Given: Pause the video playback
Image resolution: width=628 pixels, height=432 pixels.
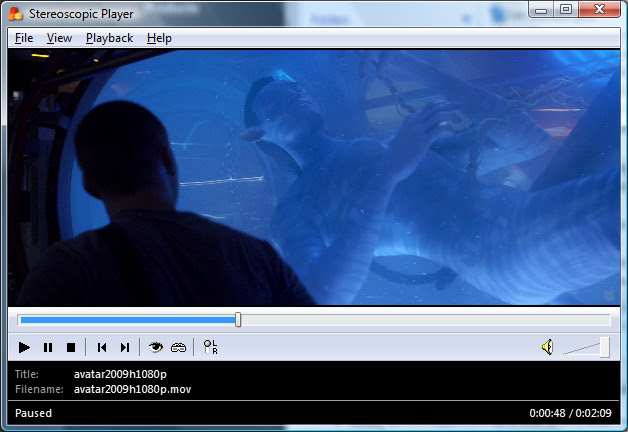Looking at the screenshot, I should [x=48, y=347].
